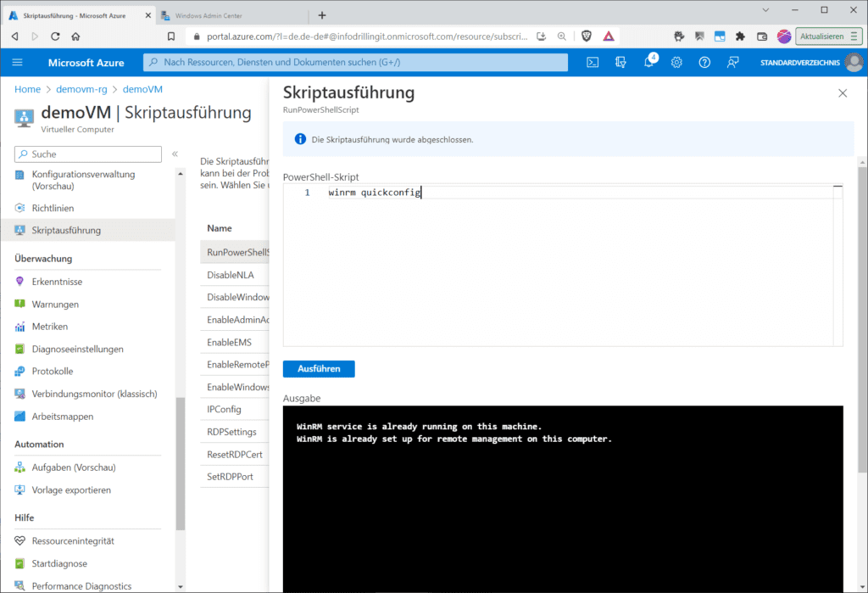Click the Aktualisieren button in the browser toolbar
This screenshot has width=868, height=593.
[829, 36]
